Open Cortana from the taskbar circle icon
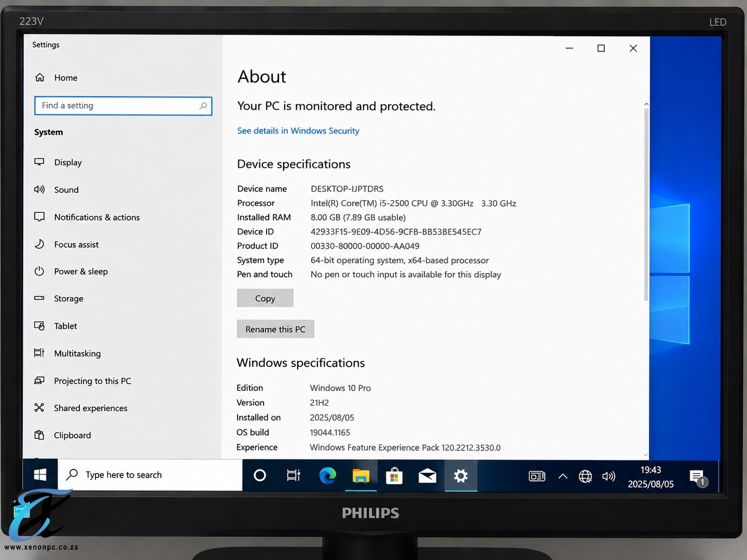This screenshot has width=747, height=560. [x=260, y=475]
